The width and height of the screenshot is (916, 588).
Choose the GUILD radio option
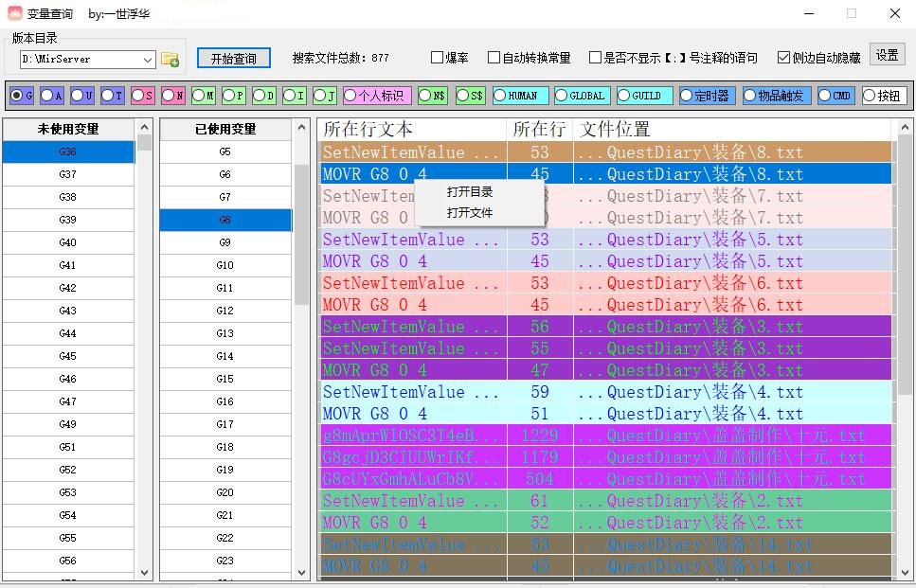[x=645, y=96]
